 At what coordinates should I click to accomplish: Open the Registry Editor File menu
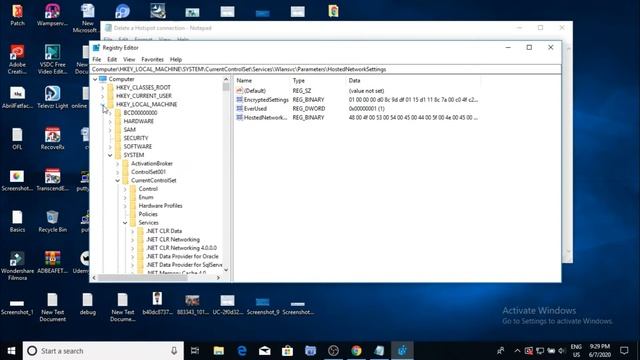97,59
